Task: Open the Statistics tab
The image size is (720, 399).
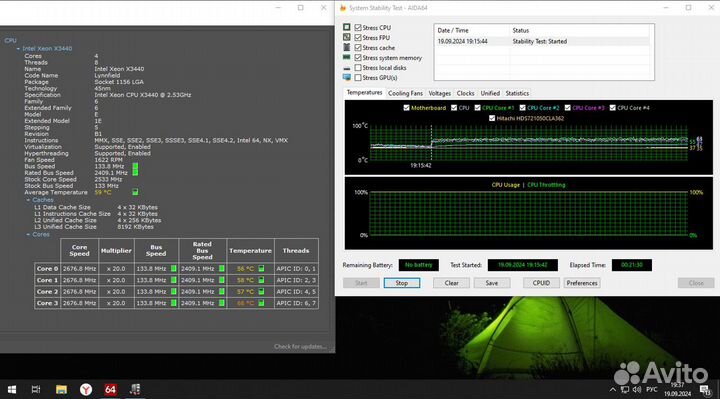Action: point(517,93)
